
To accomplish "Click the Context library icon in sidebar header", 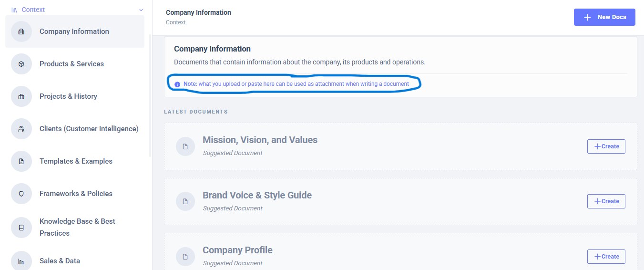I will [x=14, y=10].
